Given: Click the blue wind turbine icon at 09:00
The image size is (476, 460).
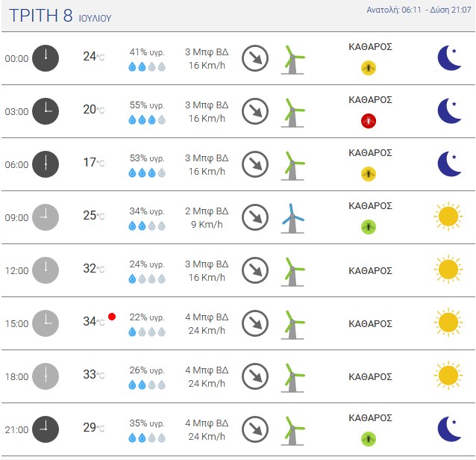Looking at the screenshot, I should coord(293,217).
